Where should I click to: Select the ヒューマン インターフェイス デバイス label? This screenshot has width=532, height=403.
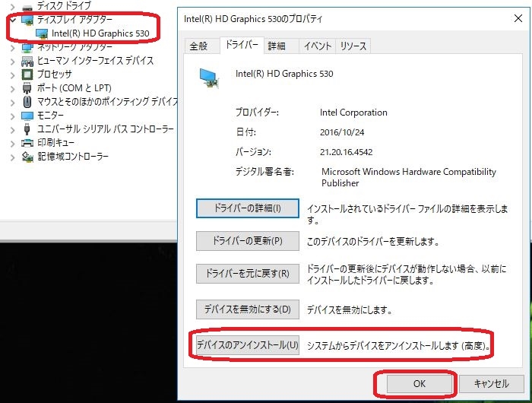[95, 61]
